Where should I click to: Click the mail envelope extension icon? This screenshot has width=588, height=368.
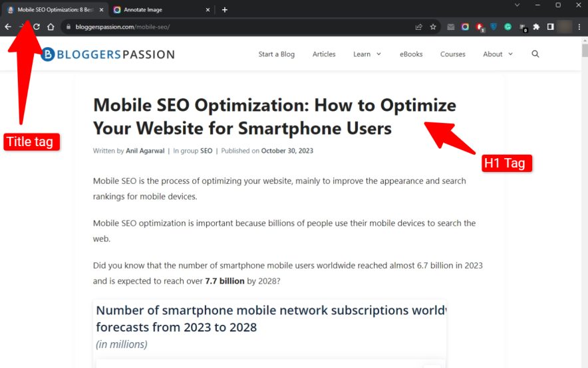451,27
